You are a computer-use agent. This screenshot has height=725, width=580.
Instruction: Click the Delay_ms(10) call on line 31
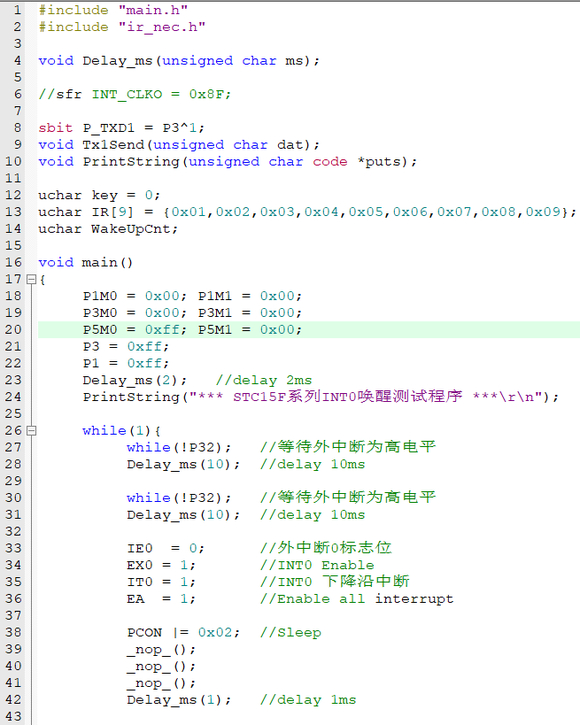183,515
